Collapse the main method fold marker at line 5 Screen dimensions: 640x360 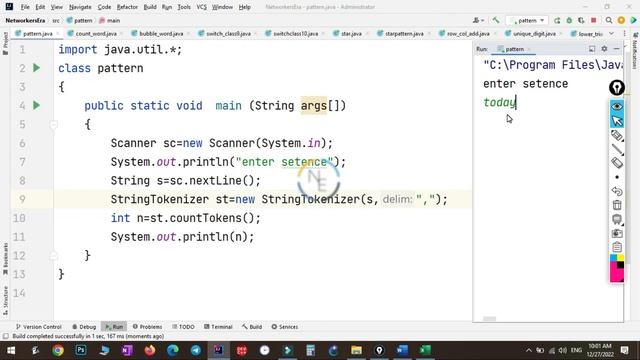53,124
